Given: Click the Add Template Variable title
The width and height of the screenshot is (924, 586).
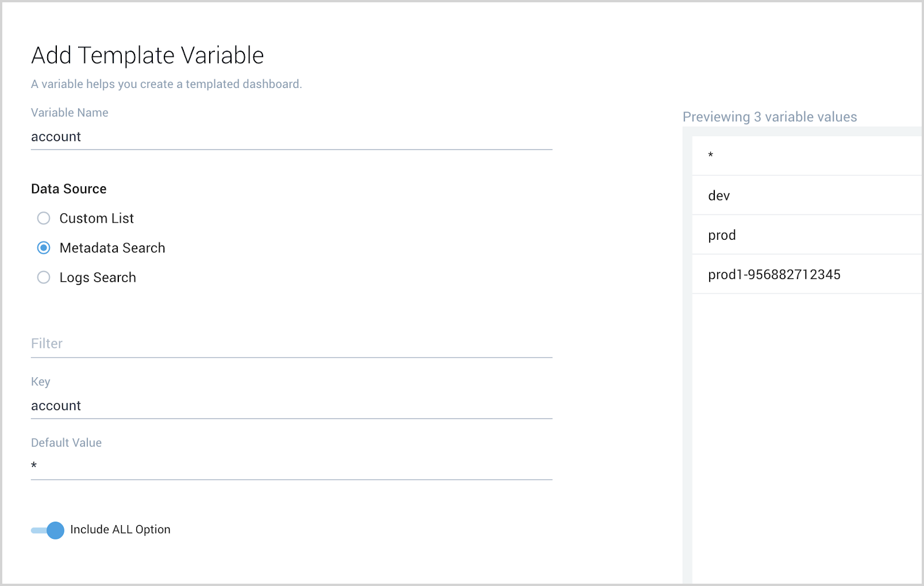Looking at the screenshot, I should (147, 55).
